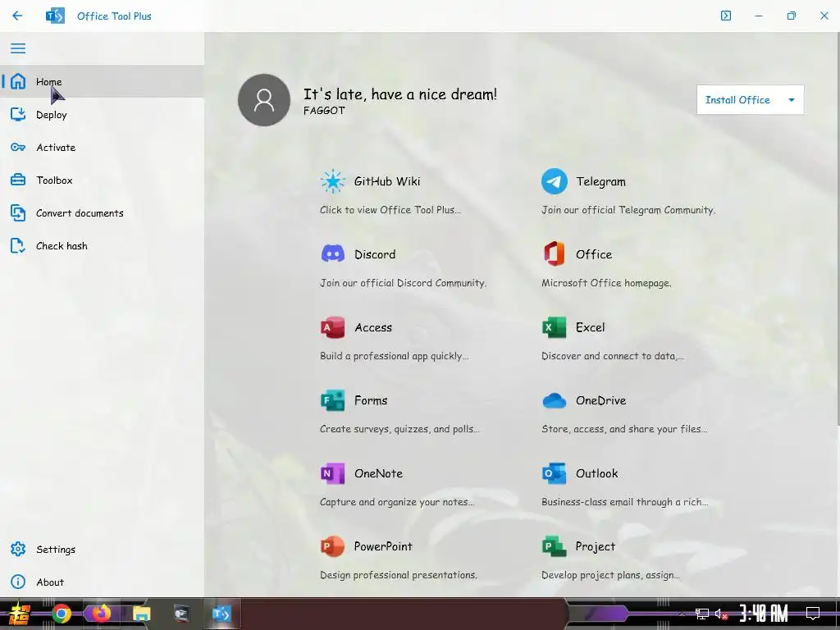The width and height of the screenshot is (840, 630).
Task: Click the Office Tool Plus taskbar button
Action: coord(221,614)
